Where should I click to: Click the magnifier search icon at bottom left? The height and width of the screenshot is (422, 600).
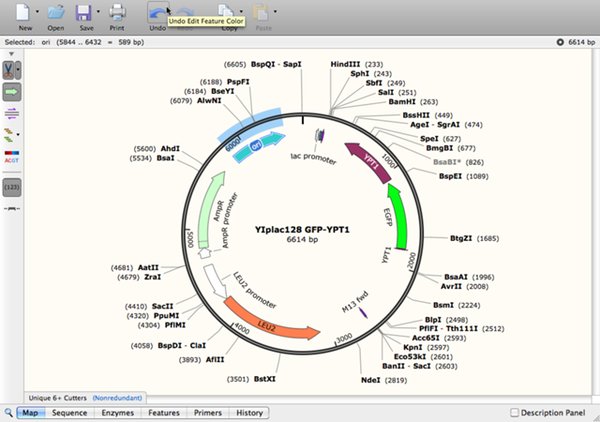pos(8,412)
